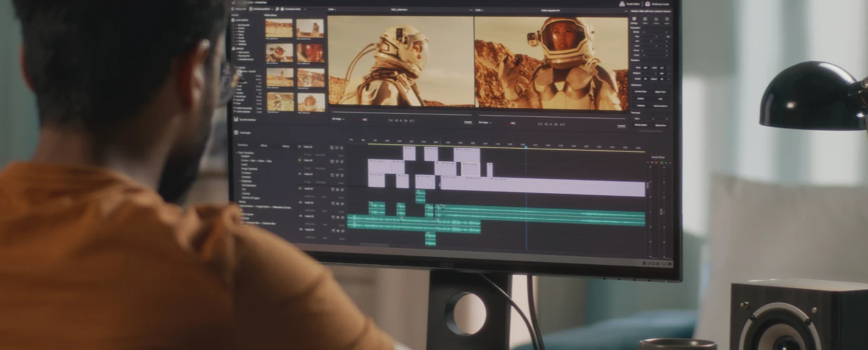Expand the Brightness effect tree node
868x350 pixels.
pyautogui.click(x=240, y=181)
